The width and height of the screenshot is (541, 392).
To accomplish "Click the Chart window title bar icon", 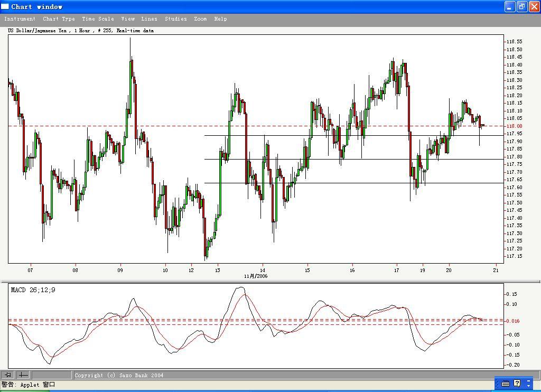I will [x=5, y=6].
